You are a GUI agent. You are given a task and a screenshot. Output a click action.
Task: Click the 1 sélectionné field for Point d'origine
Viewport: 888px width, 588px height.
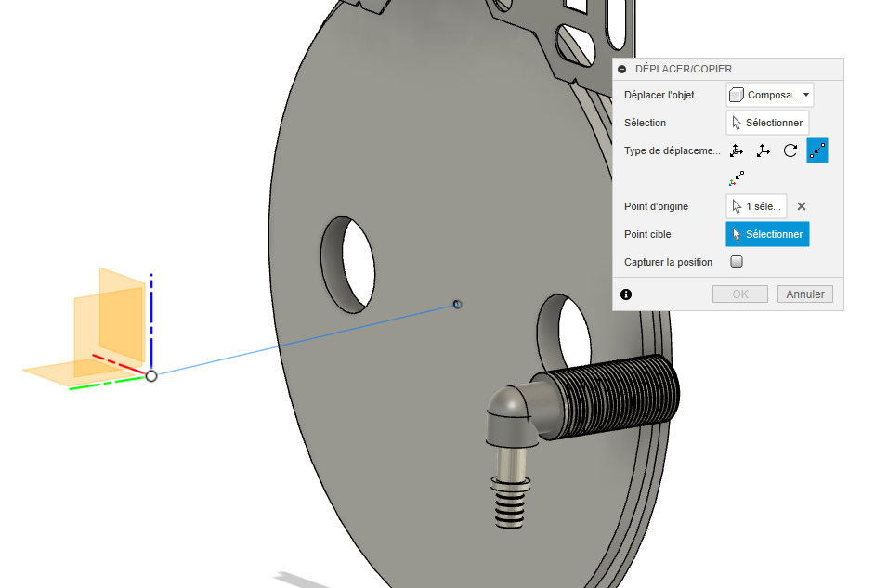click(x=755, y=206)
